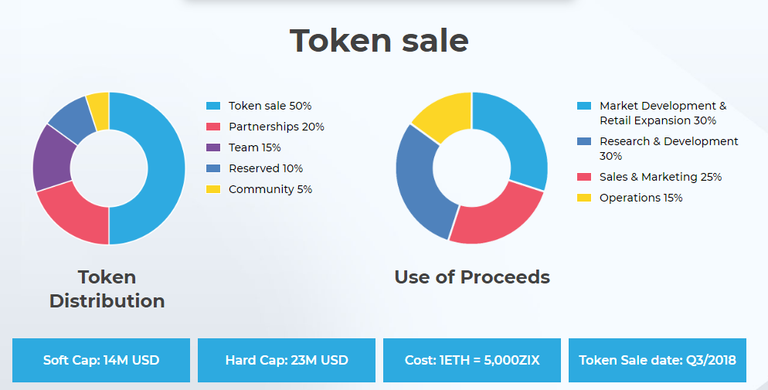Select the yellow Community 5% legend swatch
Viewport: 768px width, 390px height.
click(213, 189)
